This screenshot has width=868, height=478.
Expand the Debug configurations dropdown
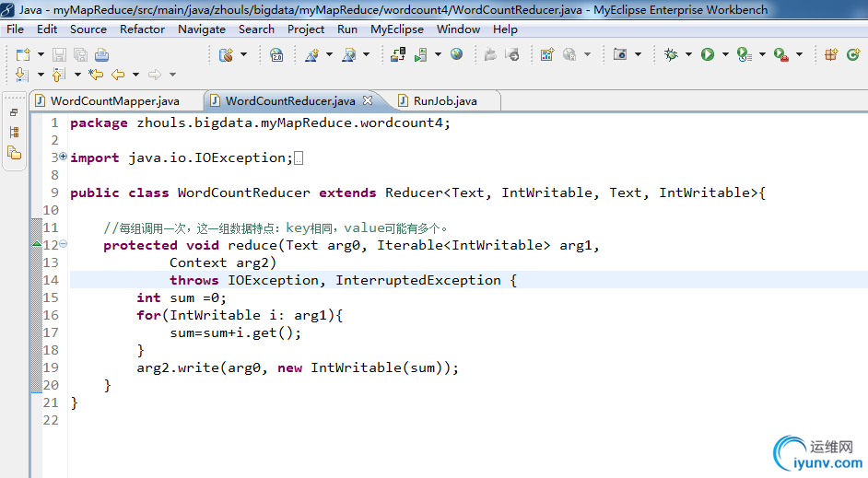pyautogui.click(x=688, y=54)
